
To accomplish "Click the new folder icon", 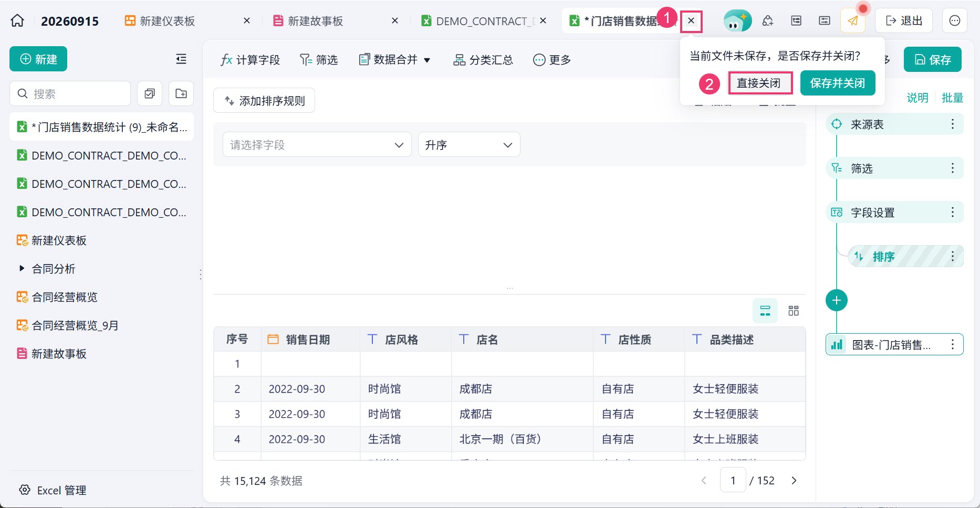I will coord(181,93).
